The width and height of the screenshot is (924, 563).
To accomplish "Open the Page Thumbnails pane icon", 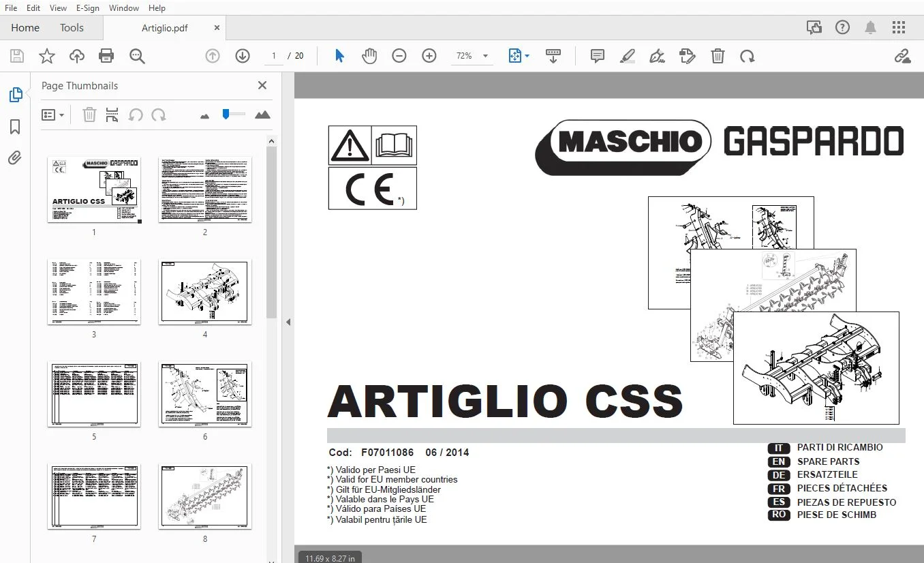I will point(15,95).
